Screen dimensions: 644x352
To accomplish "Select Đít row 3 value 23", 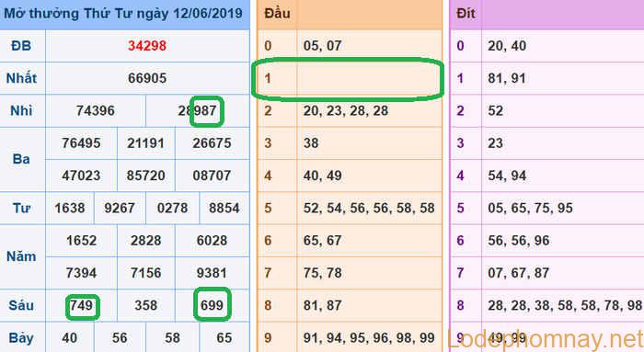I will click(x=495, y=142).
